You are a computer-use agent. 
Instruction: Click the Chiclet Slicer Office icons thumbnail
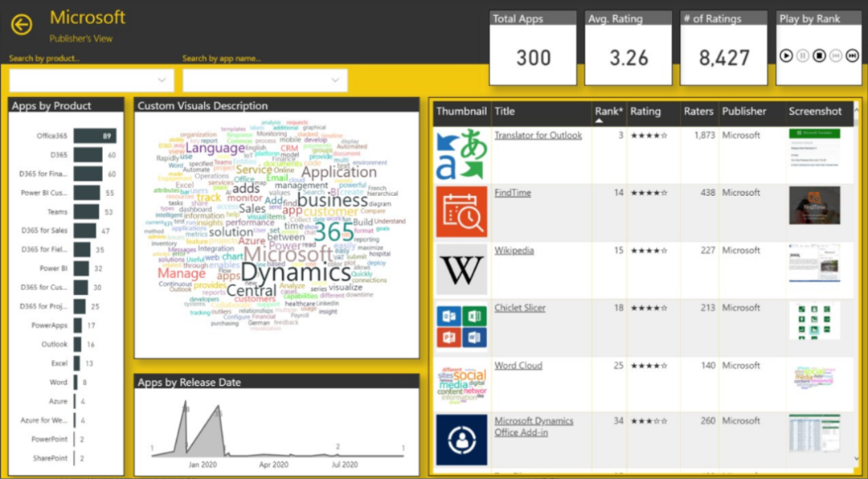click(461, 327)
